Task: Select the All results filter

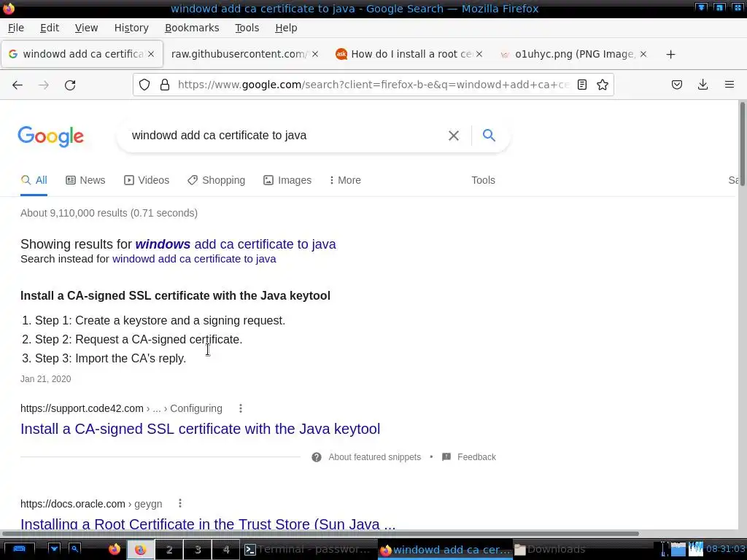Action: (x=34, y=181)
